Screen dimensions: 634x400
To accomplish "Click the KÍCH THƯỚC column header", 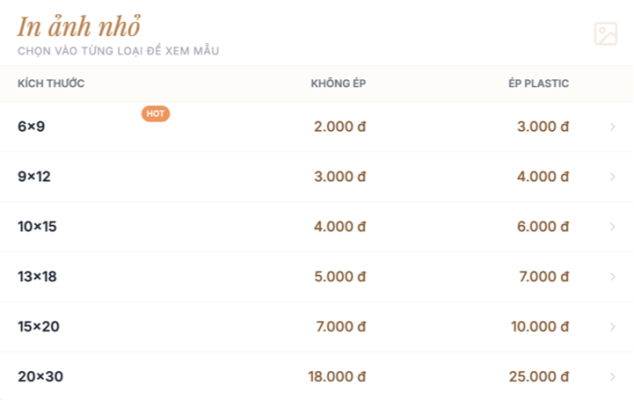I will click(x=51, y=83).
